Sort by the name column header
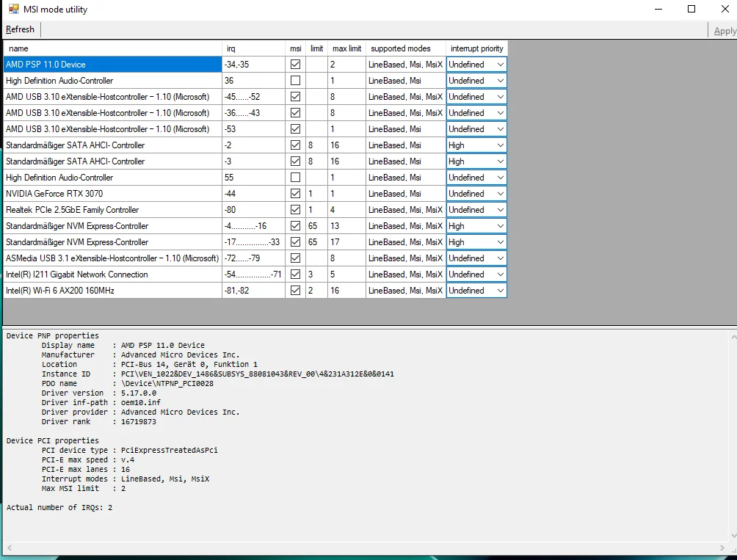 [113, 48]
